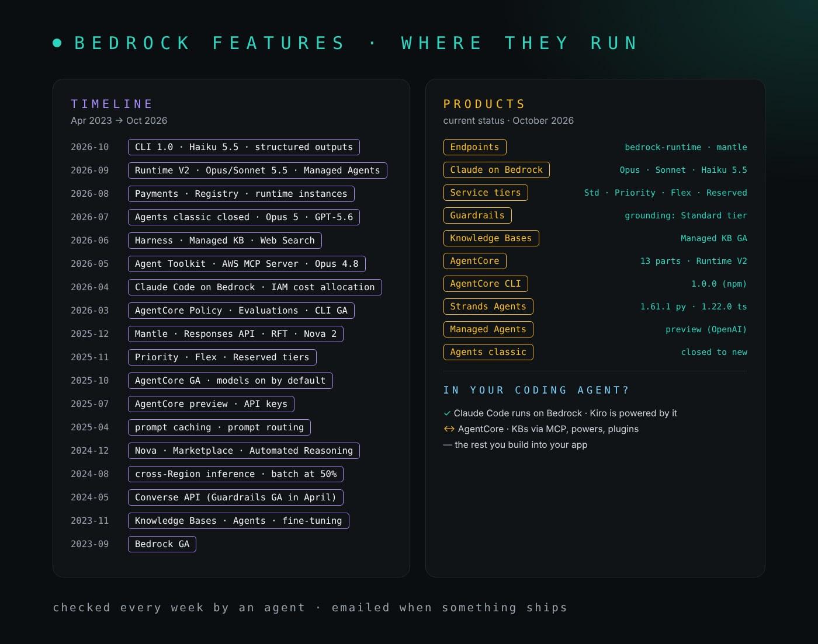Open the Strands Agents product tag
The image size is (818, 644).
[488, 307]
